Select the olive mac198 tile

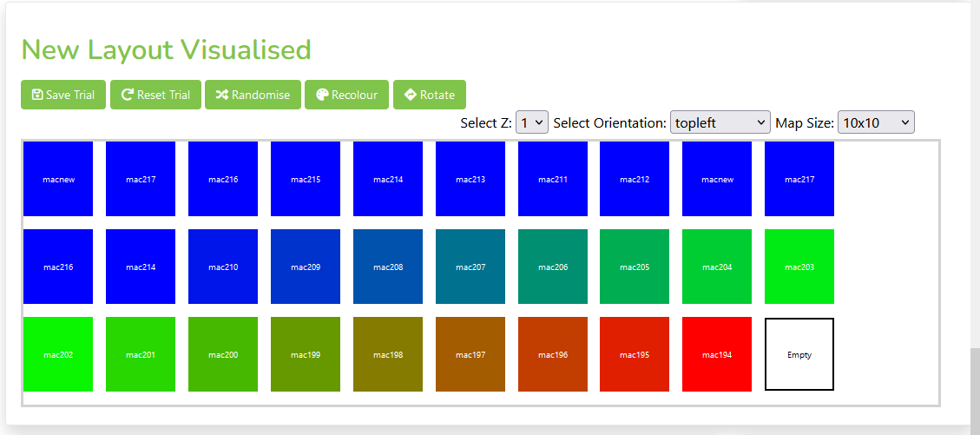tap(387, 354)
